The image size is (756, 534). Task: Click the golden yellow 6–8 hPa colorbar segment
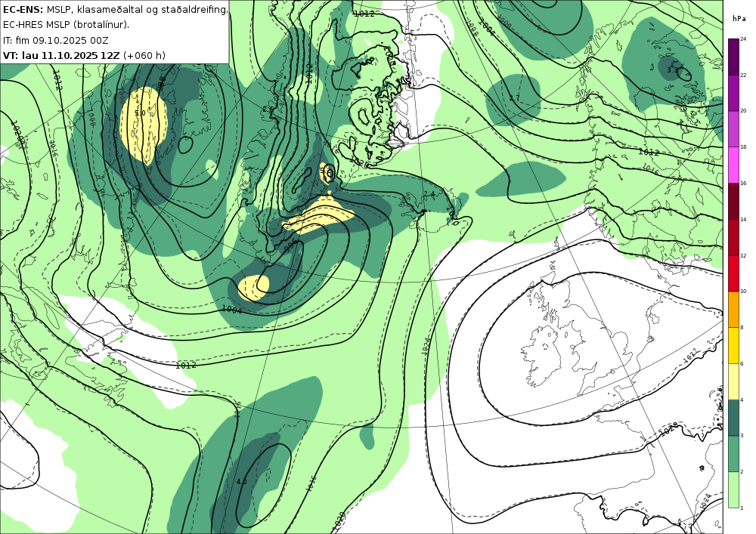click(x=733, y=346)
